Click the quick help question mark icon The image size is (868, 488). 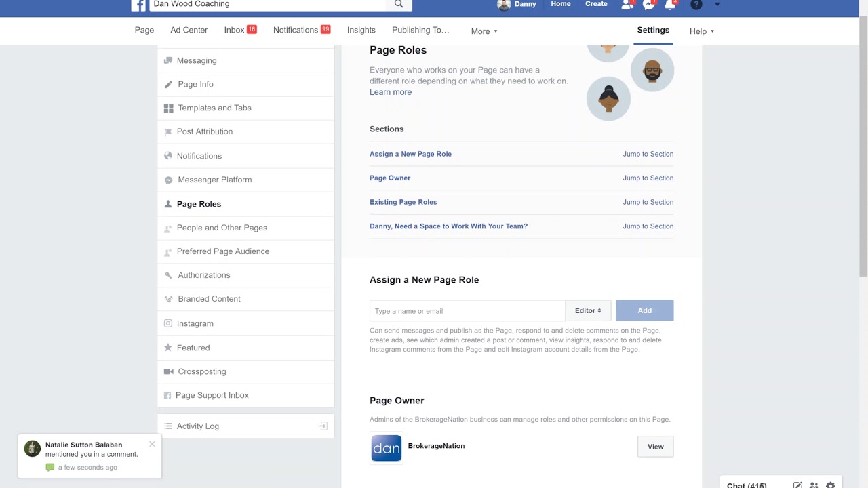(x=696, y=5)
